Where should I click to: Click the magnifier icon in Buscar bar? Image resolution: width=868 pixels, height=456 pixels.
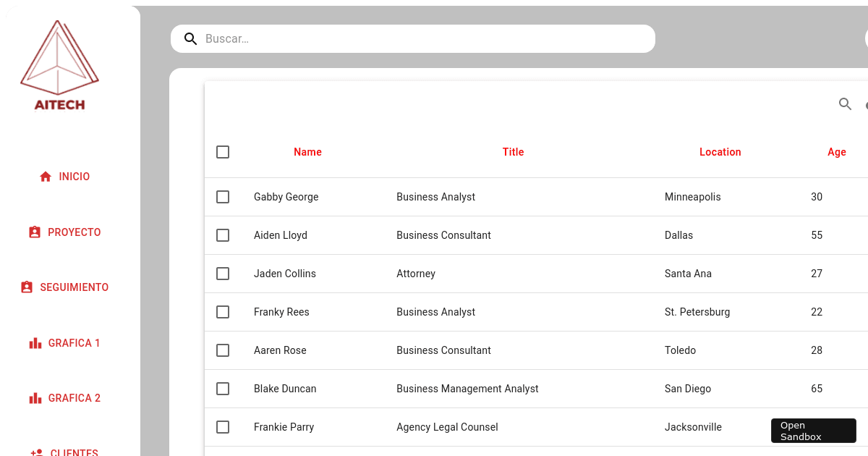[191, 39]
